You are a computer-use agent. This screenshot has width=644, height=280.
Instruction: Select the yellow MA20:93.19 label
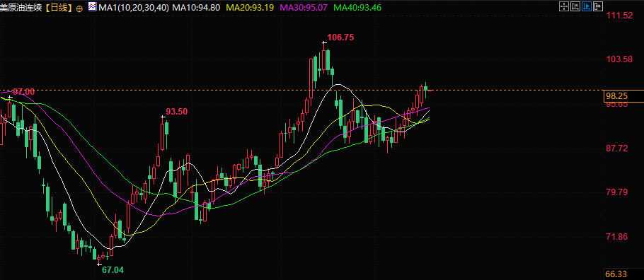point(250,7)
